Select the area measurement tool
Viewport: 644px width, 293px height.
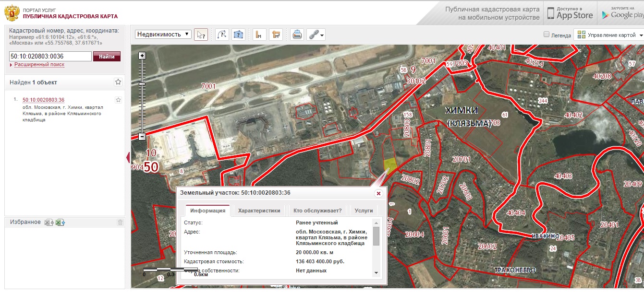pyautogui.click(x=276, y=35)
